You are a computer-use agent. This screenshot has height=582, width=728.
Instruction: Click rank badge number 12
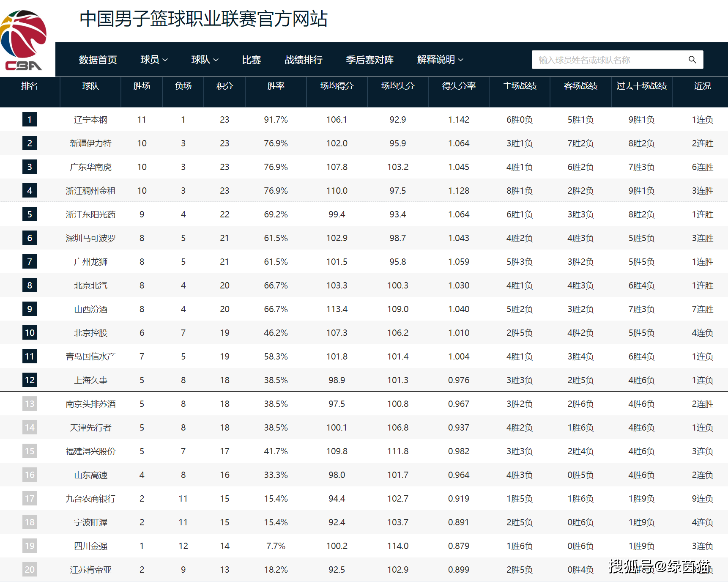click(30, 380)
